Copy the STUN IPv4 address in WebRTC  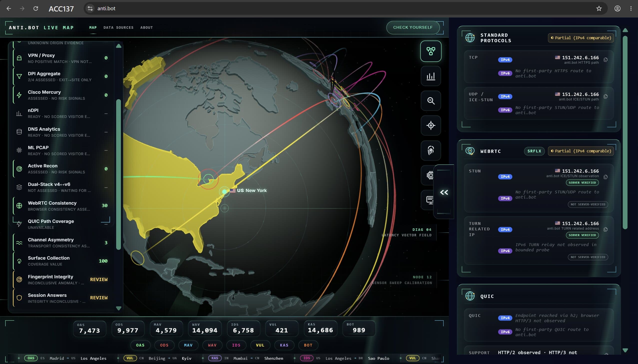click(606, 177)
